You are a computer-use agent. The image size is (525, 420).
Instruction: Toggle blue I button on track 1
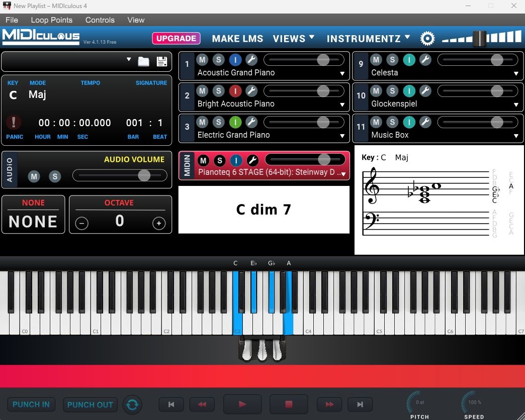tap(235, 60)
